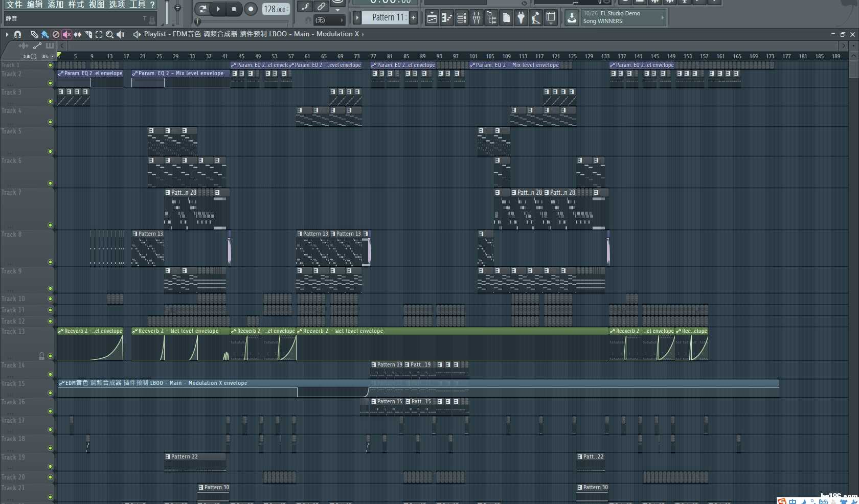Select the Zoom magnifier tool
The width and height of the screenshot is (859, 504).
[109, 34]
